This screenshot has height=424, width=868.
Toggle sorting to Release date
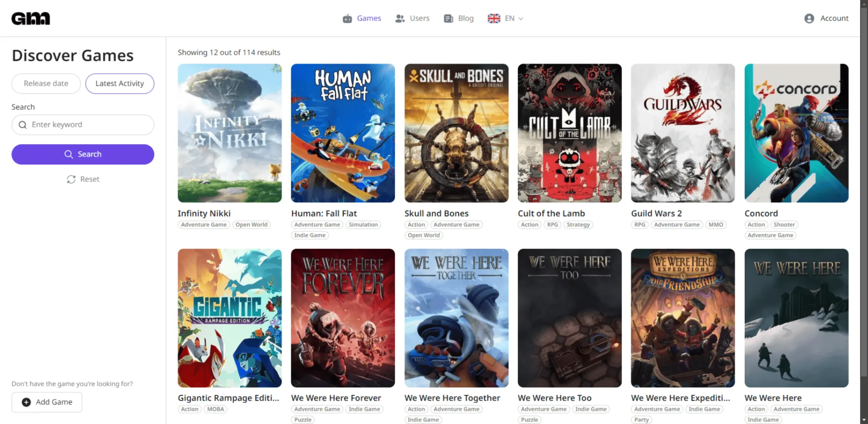pyautogui.click(x=46, y=84)
